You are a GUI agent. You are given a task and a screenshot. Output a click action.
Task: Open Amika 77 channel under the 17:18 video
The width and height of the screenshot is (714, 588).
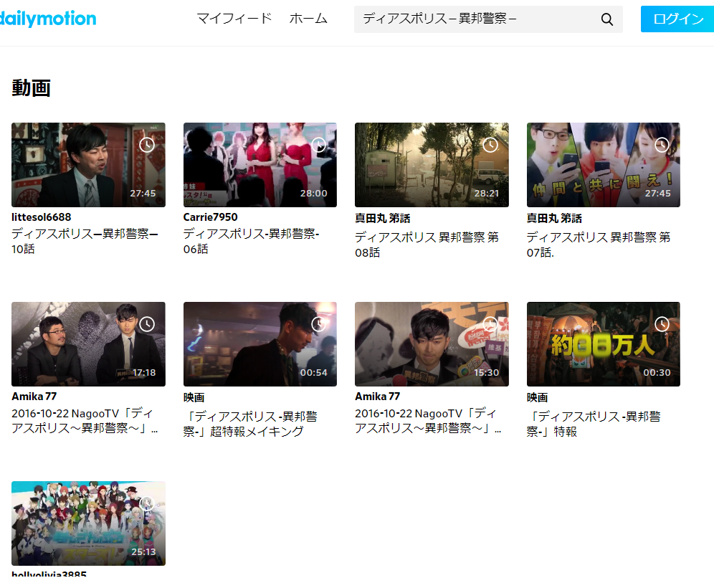[34, 397]
